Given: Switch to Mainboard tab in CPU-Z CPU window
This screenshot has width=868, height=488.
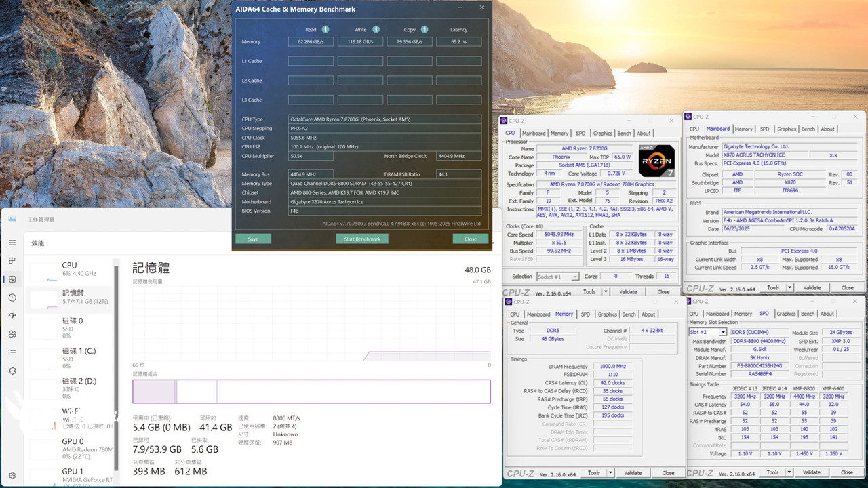Looking at the screenshot, I should click(534, 134).
